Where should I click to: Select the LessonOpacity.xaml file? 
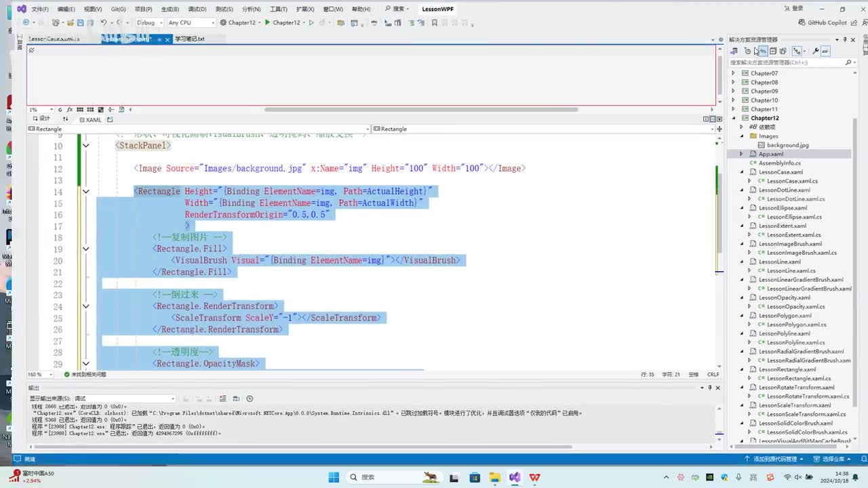click(784, 298)
